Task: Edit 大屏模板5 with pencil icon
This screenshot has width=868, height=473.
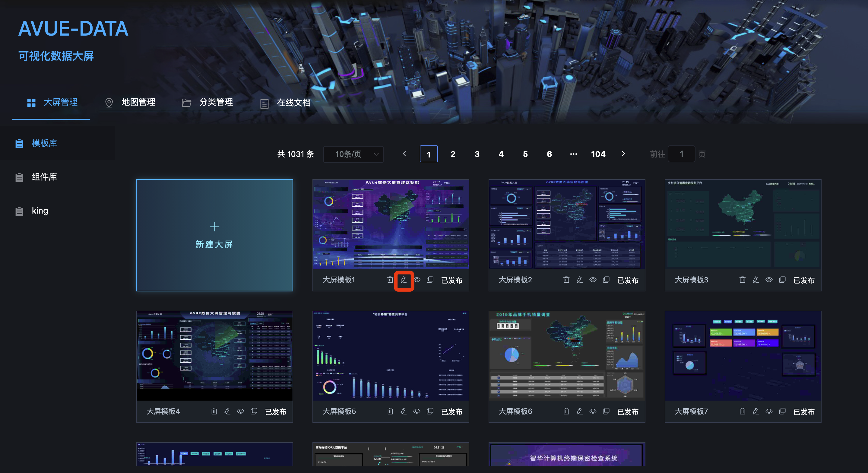Action: coord(403,411)
